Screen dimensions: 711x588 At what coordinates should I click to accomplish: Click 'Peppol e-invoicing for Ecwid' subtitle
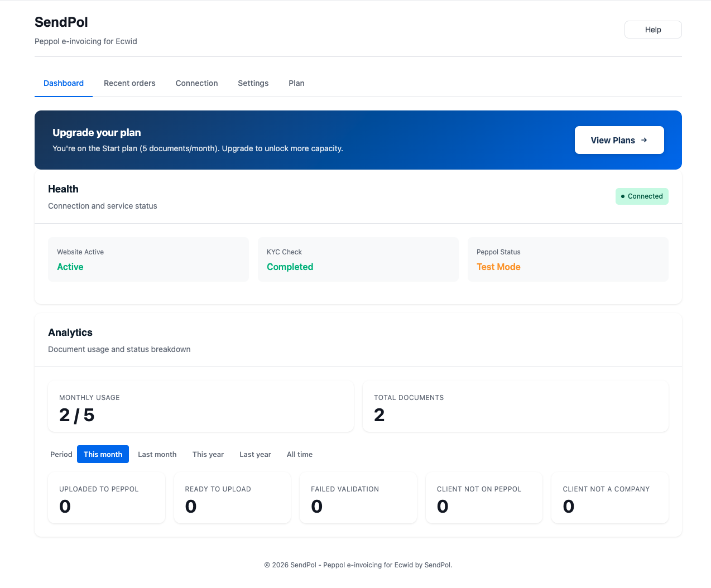[86, 41]
